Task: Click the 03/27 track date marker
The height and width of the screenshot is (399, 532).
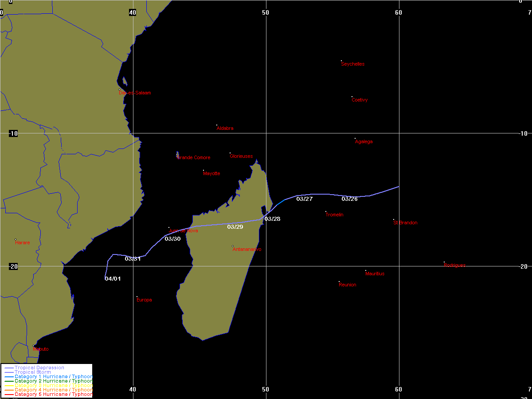Action: 305,199
